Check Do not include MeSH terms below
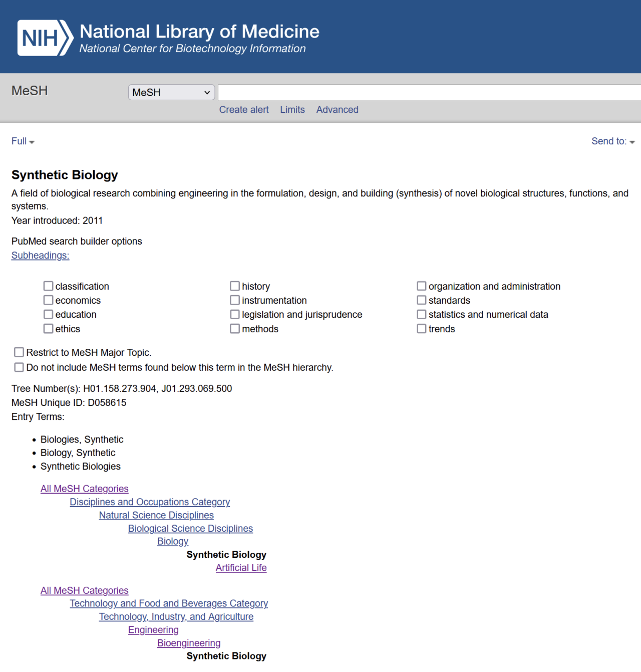641x672 pixels. tap(19, 367)
